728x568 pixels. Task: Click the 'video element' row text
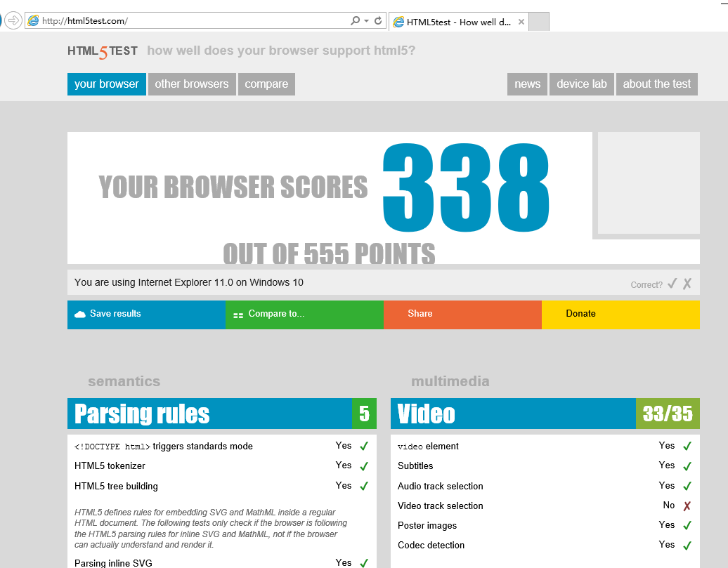point(428,447)
